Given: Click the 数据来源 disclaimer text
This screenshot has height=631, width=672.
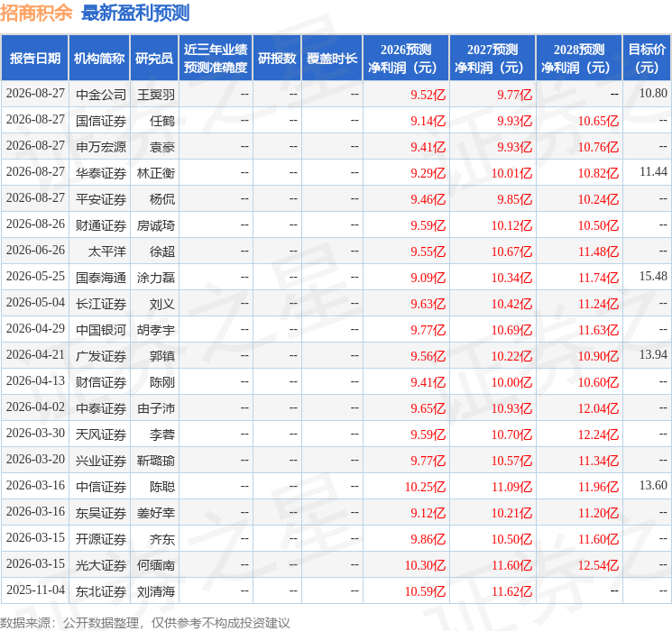Looking at the screenshot, I should tap(145, 623).
